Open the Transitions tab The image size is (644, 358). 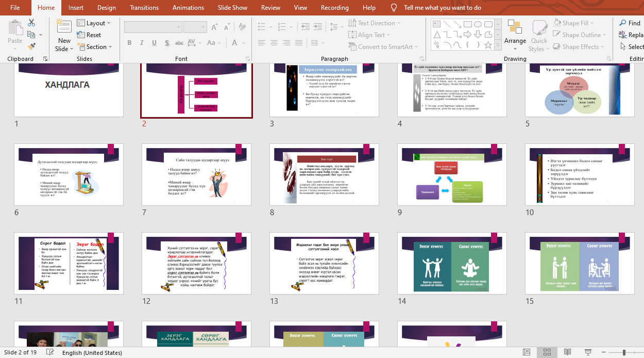(144, 8)
